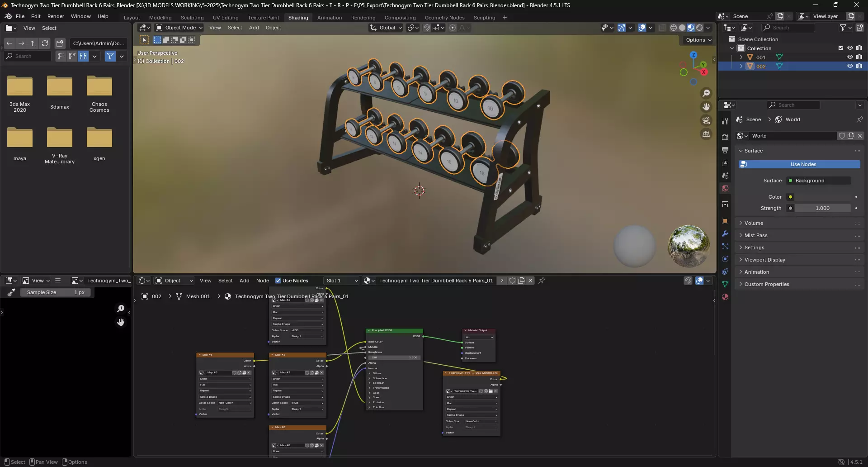Click fake user shield for World datablock
The width and height of the screenshot is (868, 467).
click(x=842, y=136)
